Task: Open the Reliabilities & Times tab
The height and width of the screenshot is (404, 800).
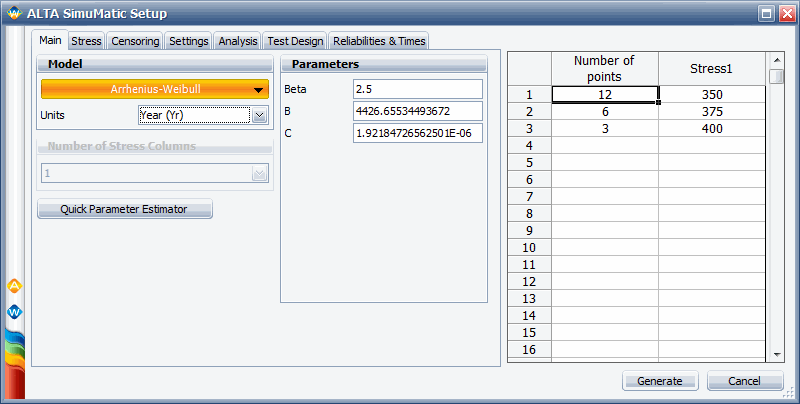Action: point(379,41)
